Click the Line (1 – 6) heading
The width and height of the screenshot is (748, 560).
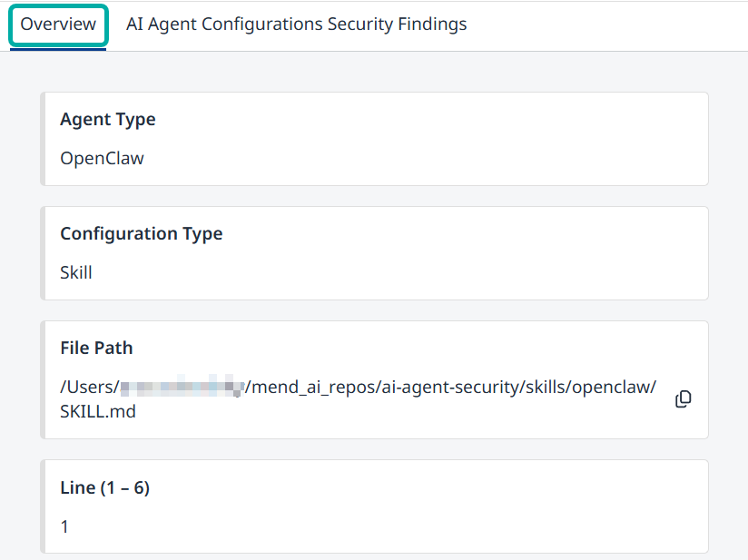[104, 488]
